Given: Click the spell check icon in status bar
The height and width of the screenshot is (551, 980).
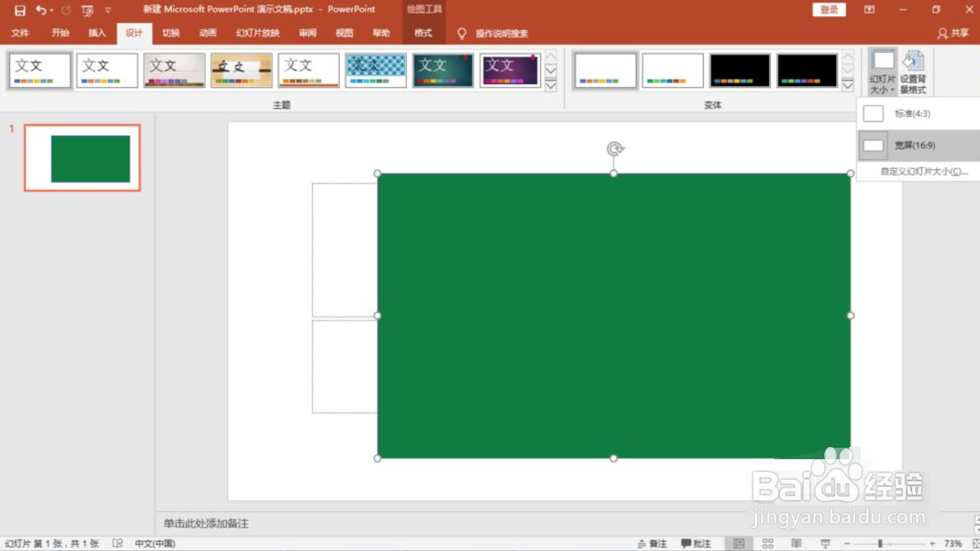Looking at the screenshot, I should pyautogui.click(x=118, y=543).
